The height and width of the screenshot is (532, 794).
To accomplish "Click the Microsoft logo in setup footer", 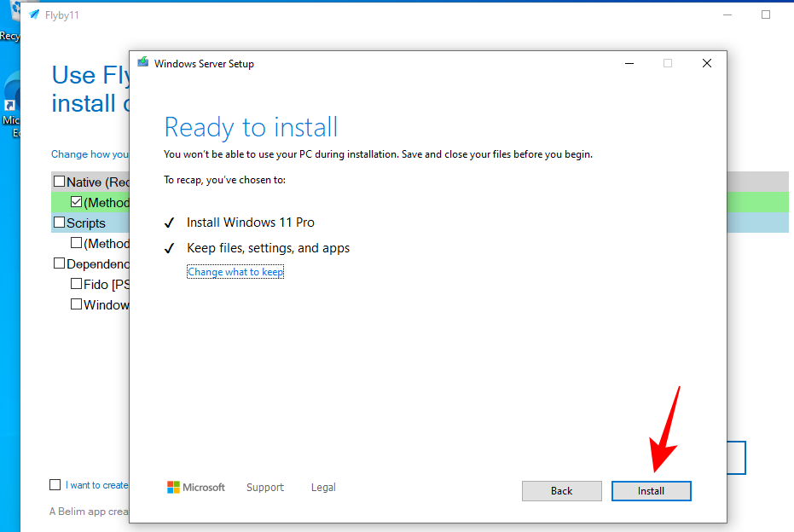I will tap(196, 488).
